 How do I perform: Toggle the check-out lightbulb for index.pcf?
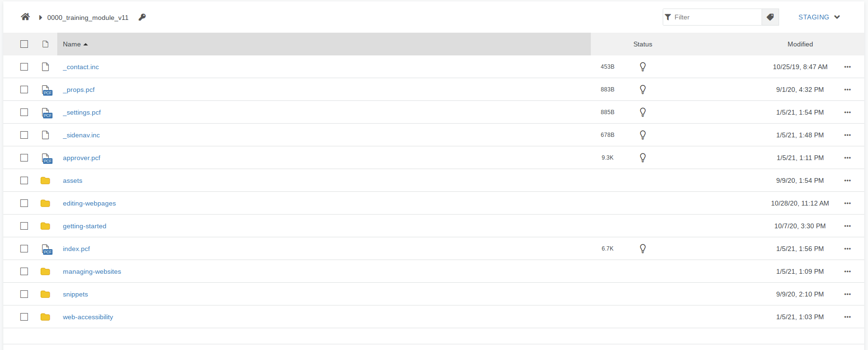click(x=642, y=248)
